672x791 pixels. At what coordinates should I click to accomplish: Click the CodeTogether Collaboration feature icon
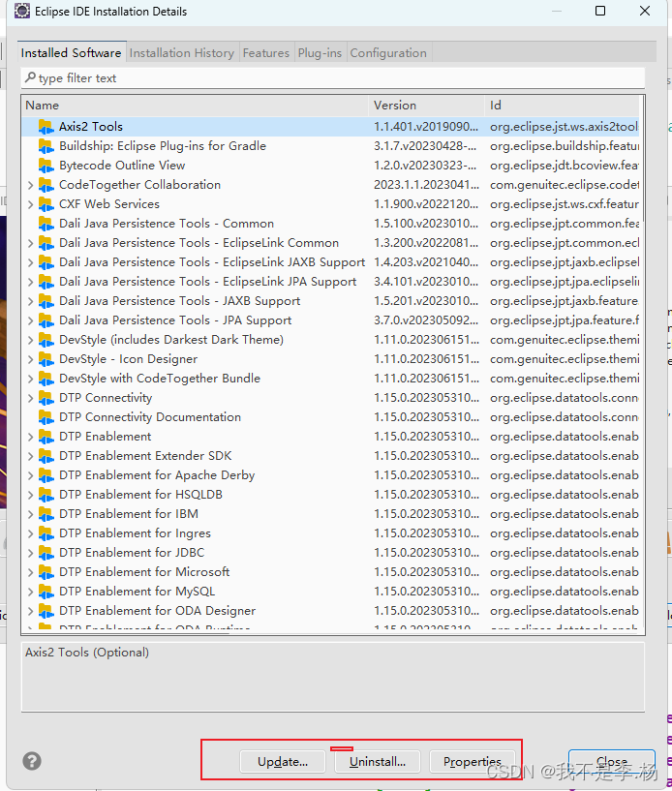coord(46,185)
